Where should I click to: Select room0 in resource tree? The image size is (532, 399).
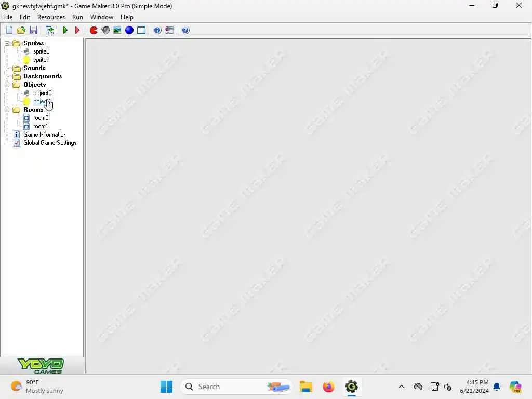click(x=41, y=118)
